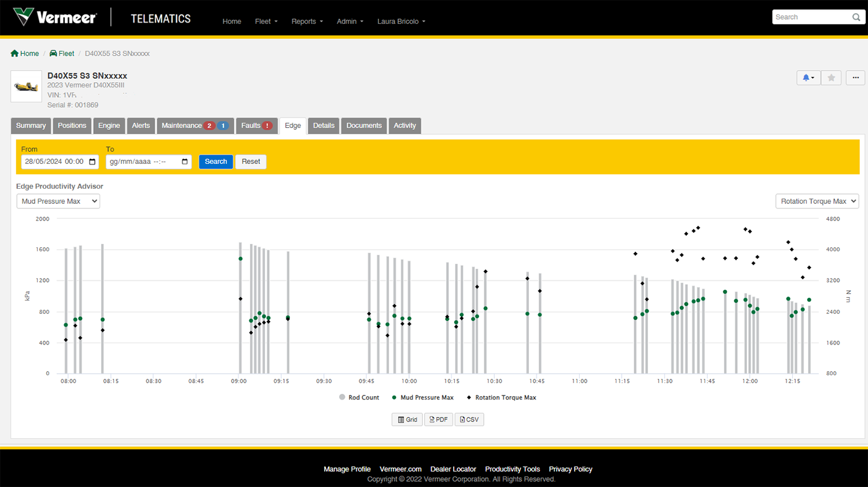Click the Reset button
This screenshot has width=868, height=487.
click(x=251, y=162)
